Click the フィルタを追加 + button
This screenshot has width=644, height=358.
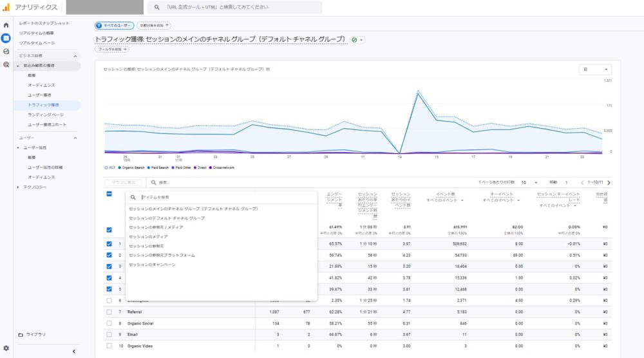(112, 50)
